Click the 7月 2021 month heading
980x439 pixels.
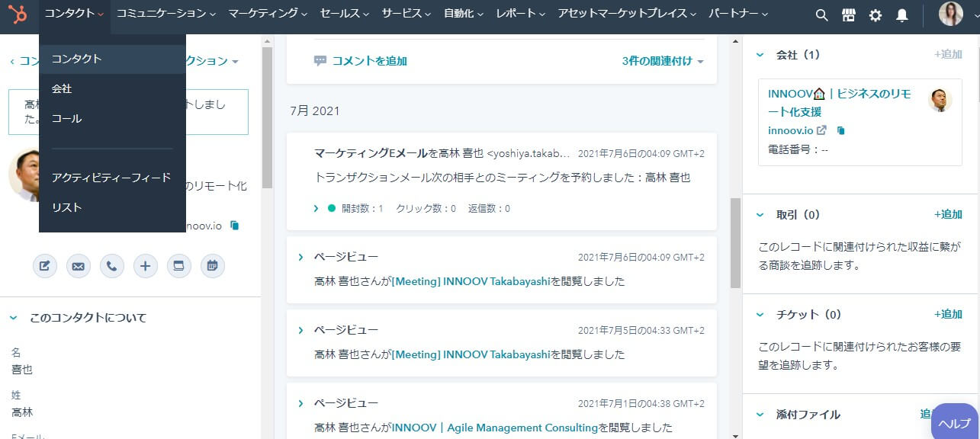[315, 111]
